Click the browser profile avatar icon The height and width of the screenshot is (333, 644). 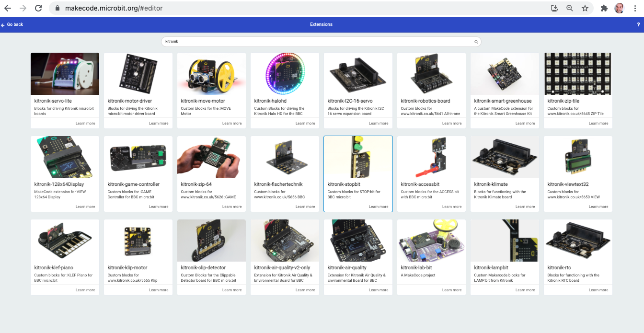point(619,8)
